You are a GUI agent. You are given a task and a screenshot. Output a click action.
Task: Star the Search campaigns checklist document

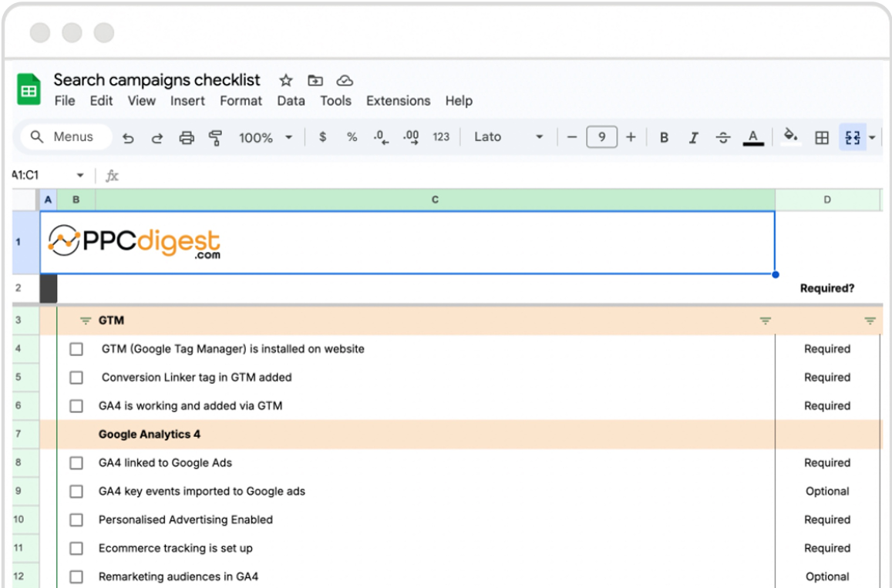pyautogui.click(x=286, y=80)
